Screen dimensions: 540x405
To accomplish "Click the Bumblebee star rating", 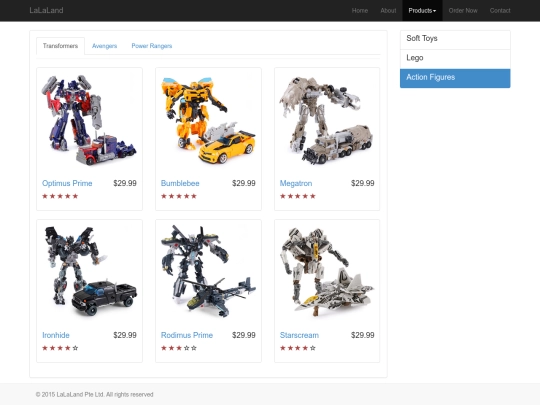I will click(x=179, y=196).
